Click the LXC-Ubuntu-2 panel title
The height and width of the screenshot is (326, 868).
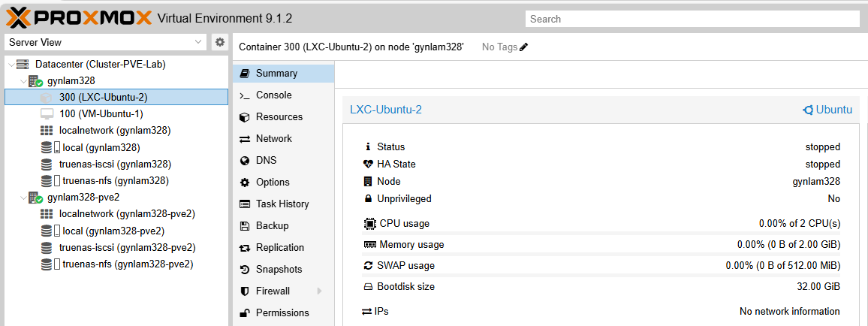386,110
